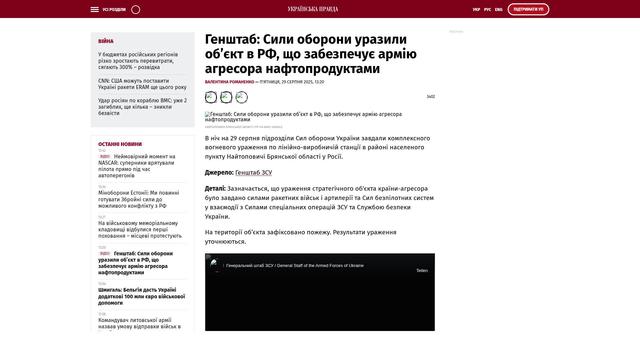Click the article view counter 3402
This screenshot has height=360, width=640.
[431, 97]
